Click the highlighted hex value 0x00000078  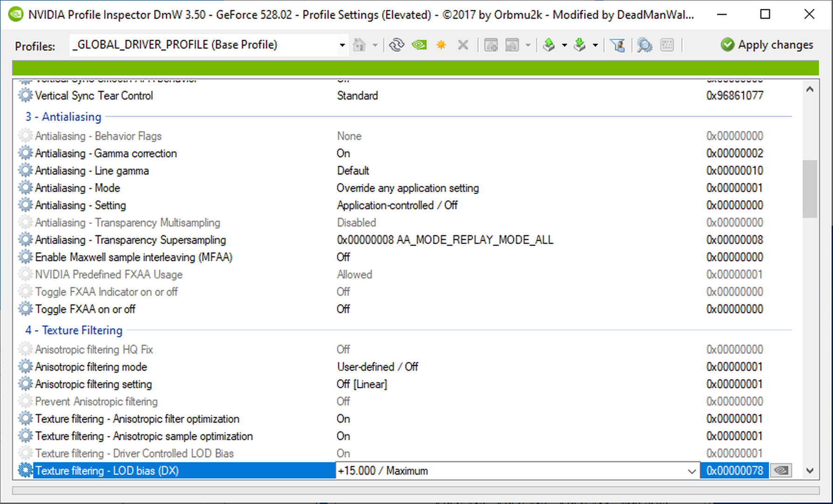pos(735,470)
